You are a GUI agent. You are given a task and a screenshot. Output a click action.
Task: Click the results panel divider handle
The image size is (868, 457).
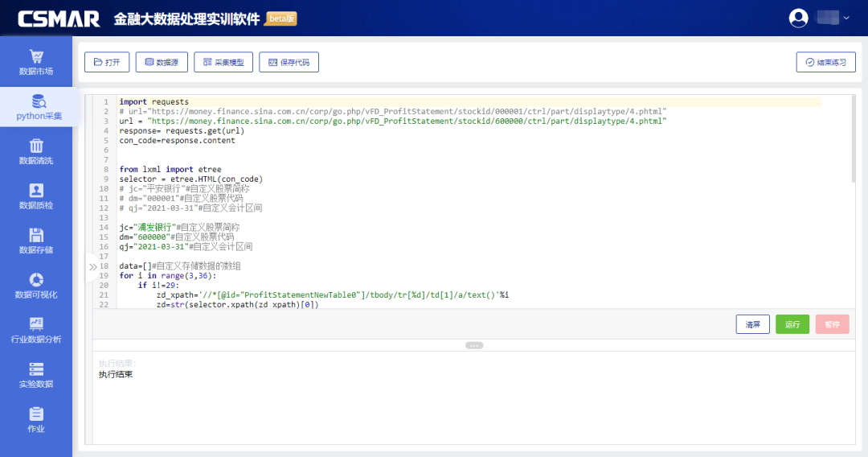point(474,345)
